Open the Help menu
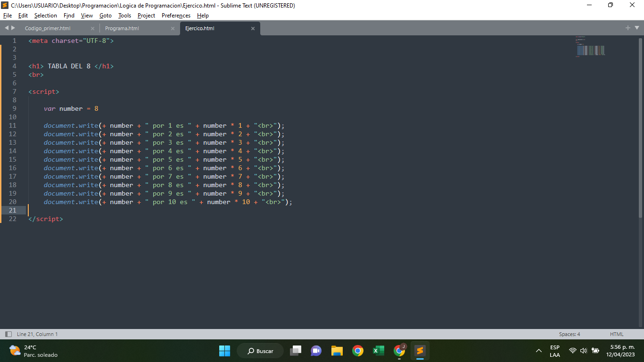 click(203, 16)
